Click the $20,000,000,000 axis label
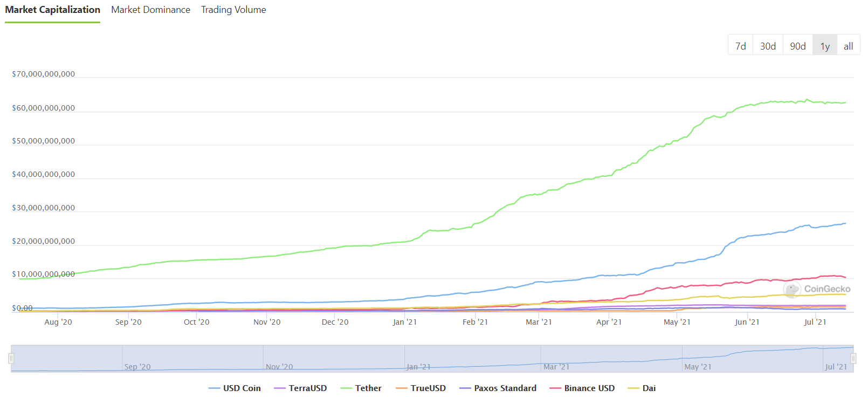Viewport: 868px width, 397px height. (x=44, y=241)
